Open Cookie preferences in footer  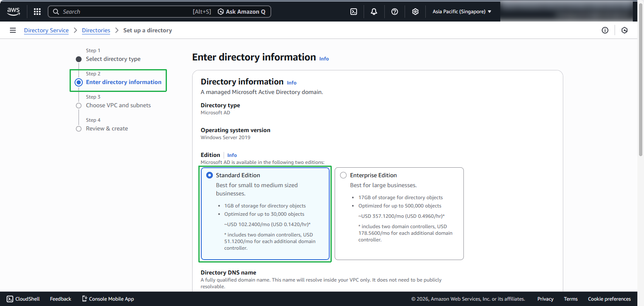click(x=609, y=299)
